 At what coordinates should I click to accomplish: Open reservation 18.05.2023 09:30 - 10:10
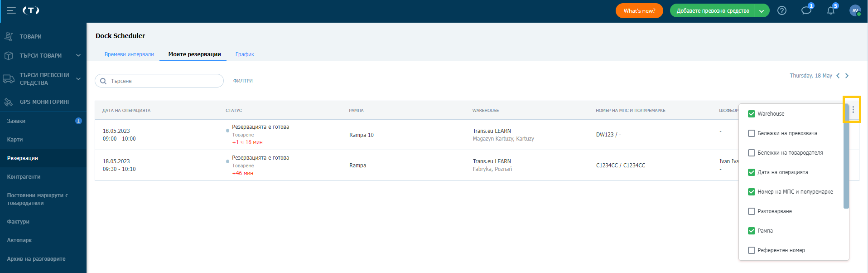click(119, 165)
